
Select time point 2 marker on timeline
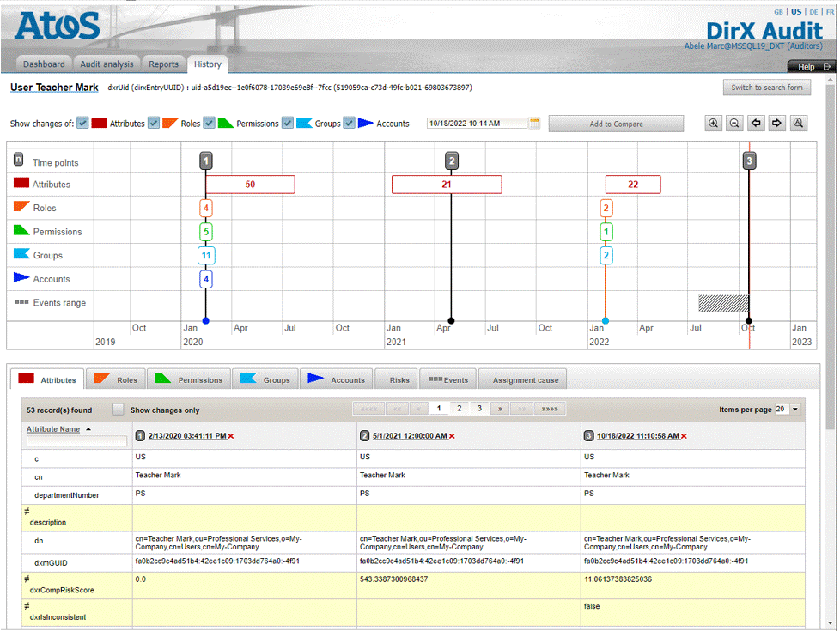click(452, 161)
